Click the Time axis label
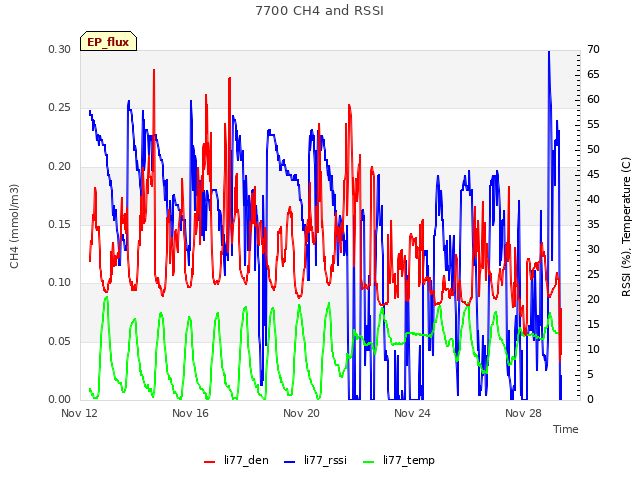 565,429
